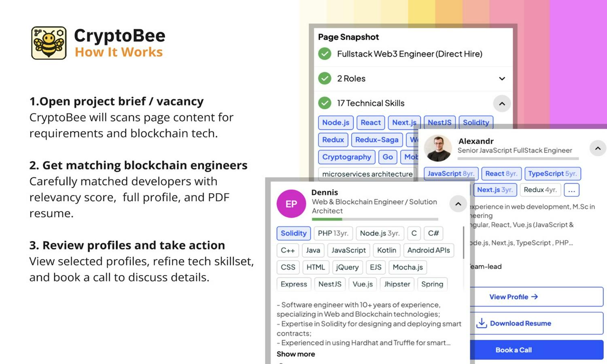This screenshot has height=364, width=607.
Task: Select Alexandr's React 8yr. skill chip
Action: point(501,174)
